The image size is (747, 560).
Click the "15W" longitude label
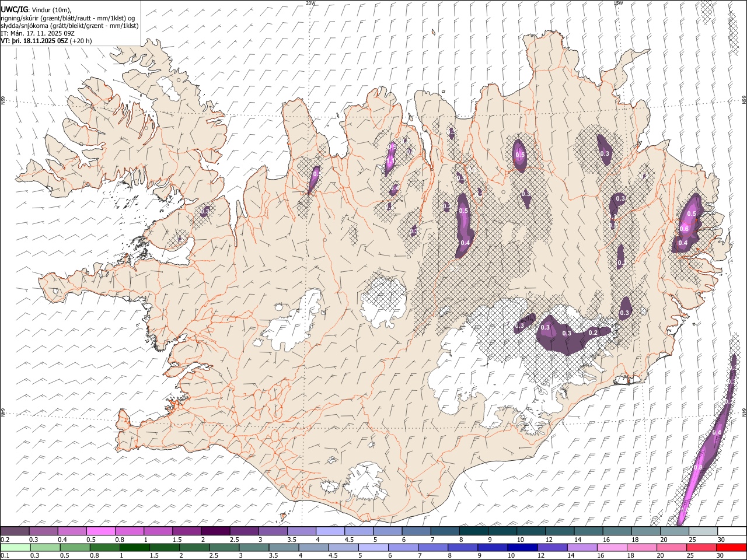pos(618,3)
